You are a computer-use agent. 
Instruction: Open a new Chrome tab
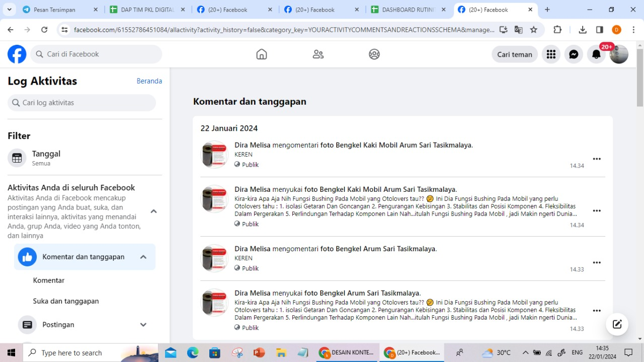547,10
